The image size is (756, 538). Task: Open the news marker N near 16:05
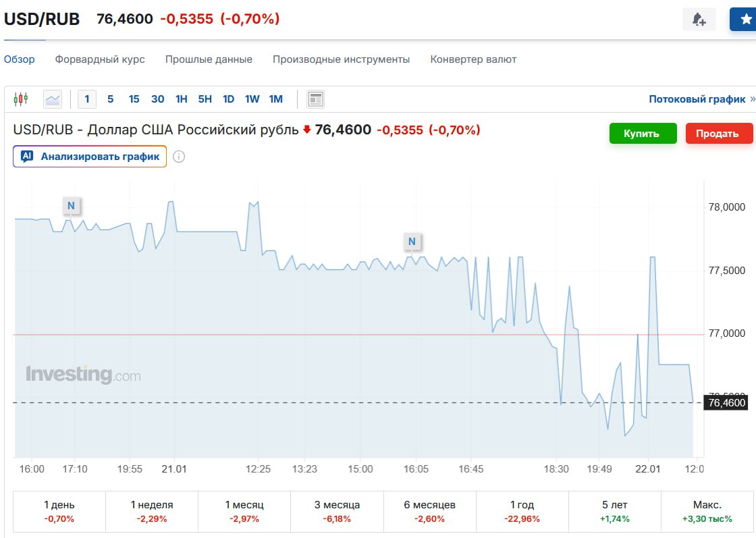click(412, 241)
